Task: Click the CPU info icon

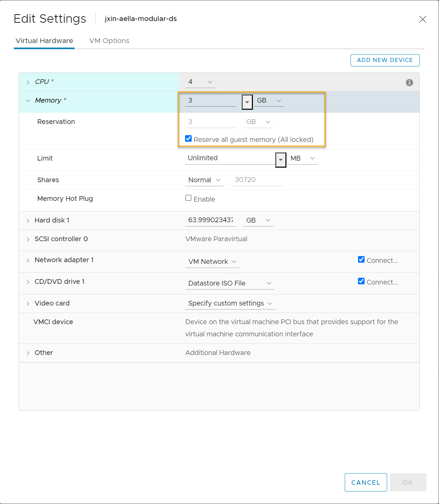Action: pos(409,83)
